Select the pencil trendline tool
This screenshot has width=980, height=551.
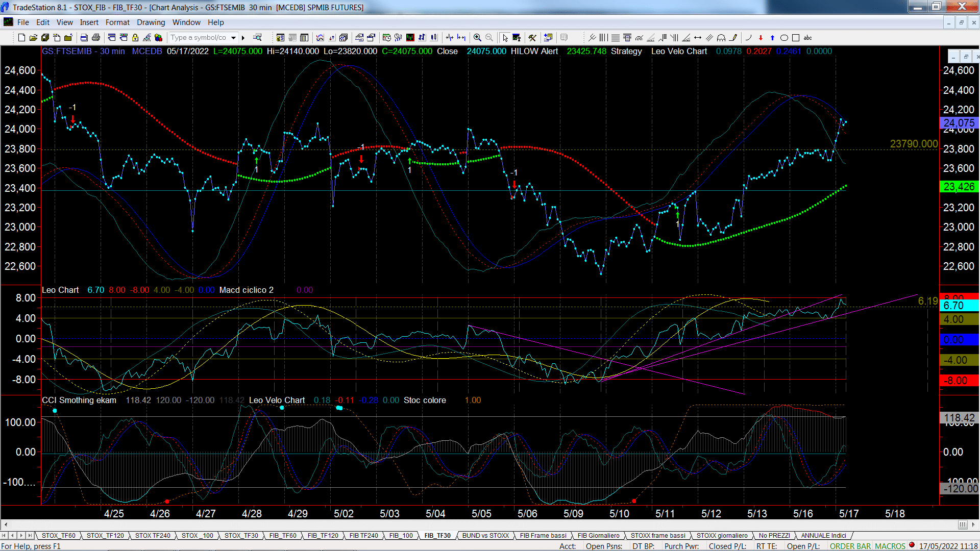click(x=733, y=38)
